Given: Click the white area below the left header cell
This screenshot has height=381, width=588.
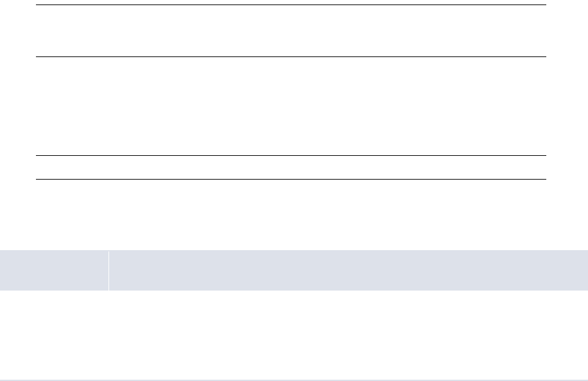Looking at the screenshot, I should tap(54, 334).
